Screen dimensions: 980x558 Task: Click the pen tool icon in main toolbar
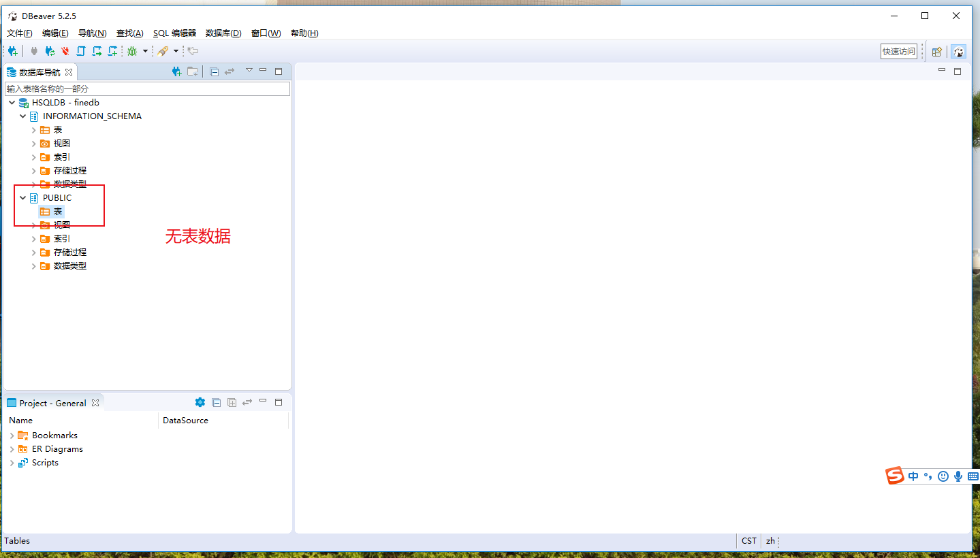[x=163, y=51]
